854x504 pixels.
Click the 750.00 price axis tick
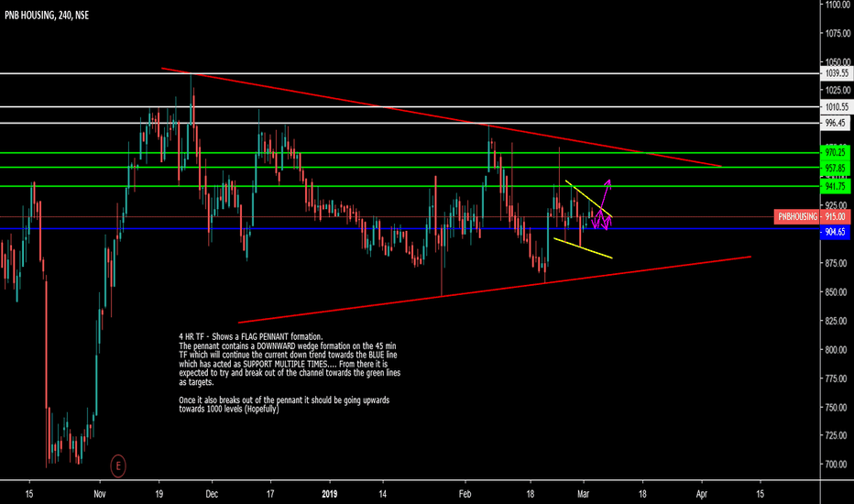click(838, 408)
